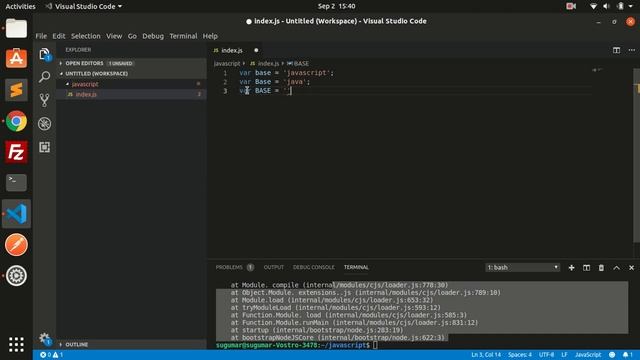
Task: Open Ubuntu Software in the dock
Action: pos(16,58)
